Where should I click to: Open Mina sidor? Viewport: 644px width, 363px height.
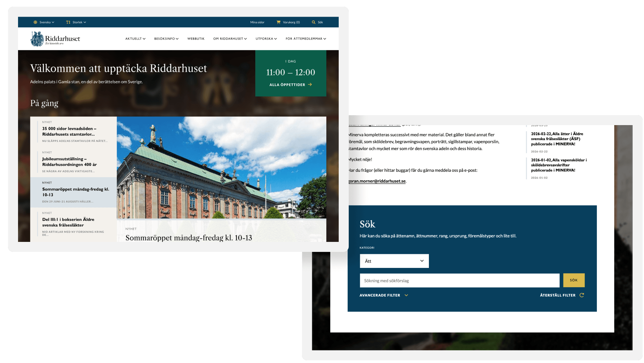tap(257, 22)
